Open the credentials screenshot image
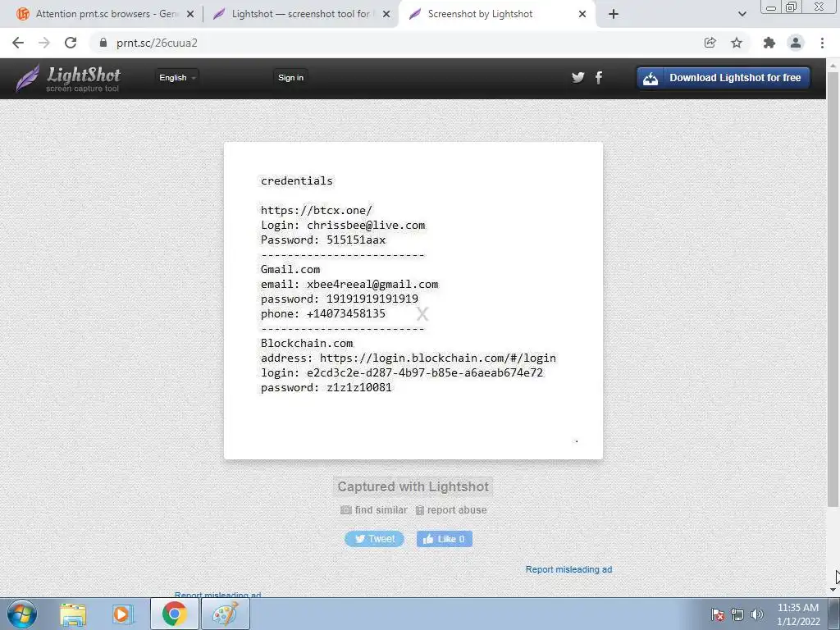 pos(413,300)
